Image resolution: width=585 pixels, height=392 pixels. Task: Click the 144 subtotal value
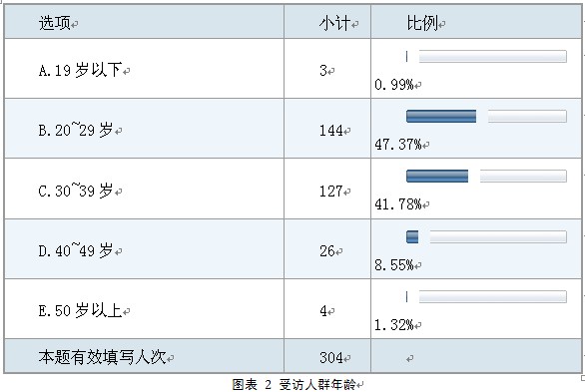(x=330, y=131)
